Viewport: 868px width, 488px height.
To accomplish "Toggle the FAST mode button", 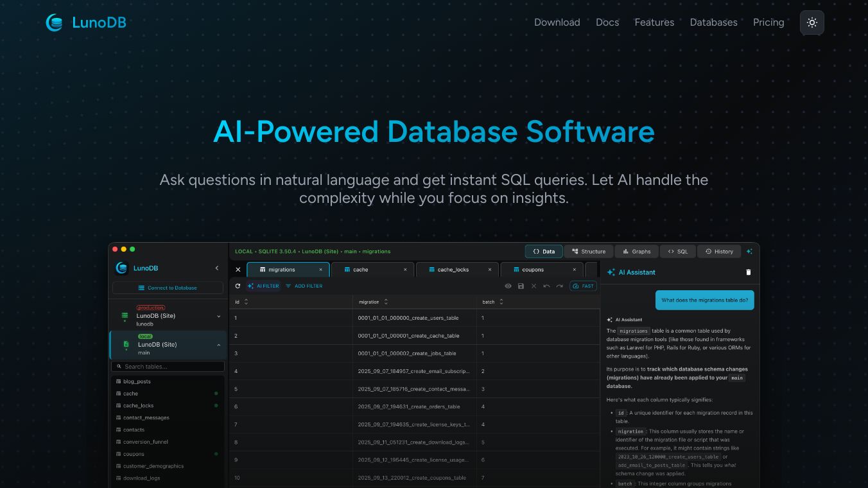I will [583, 286].
